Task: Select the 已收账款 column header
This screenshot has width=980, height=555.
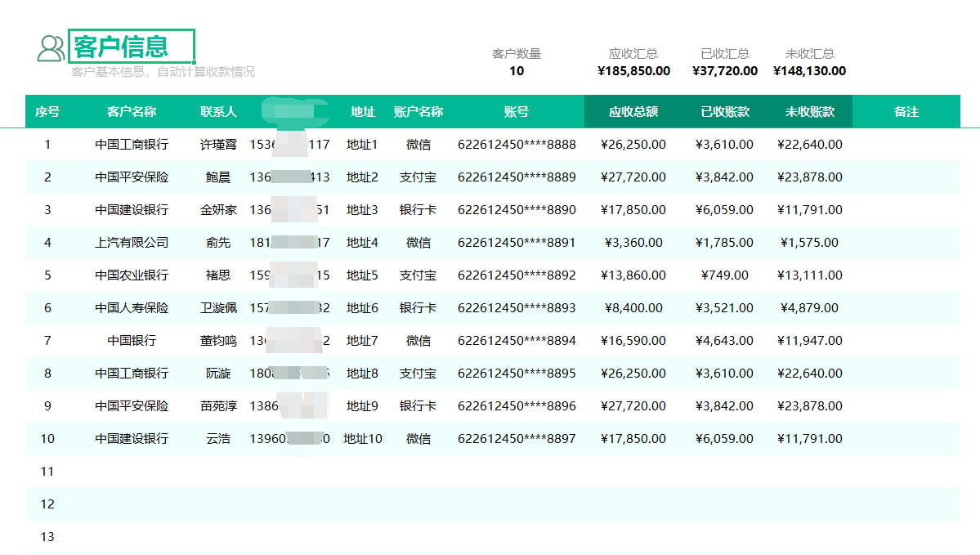Action: pos(725,112)
